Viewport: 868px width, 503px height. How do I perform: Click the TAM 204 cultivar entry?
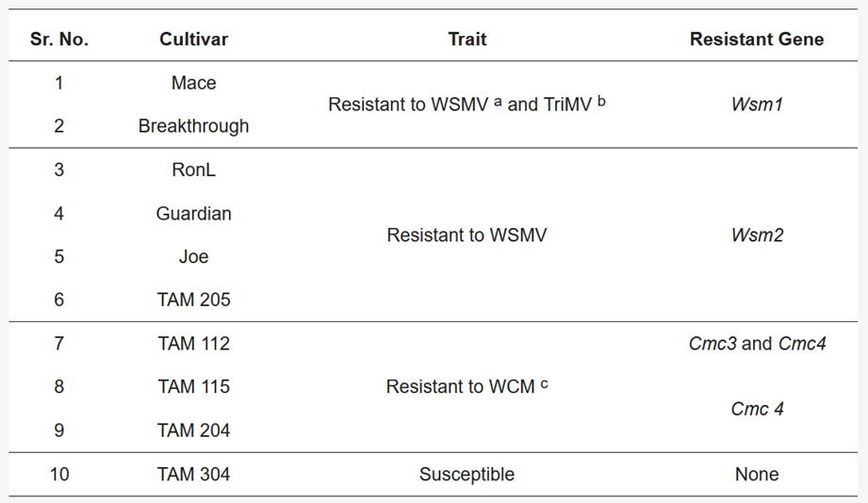coord(193,430)
